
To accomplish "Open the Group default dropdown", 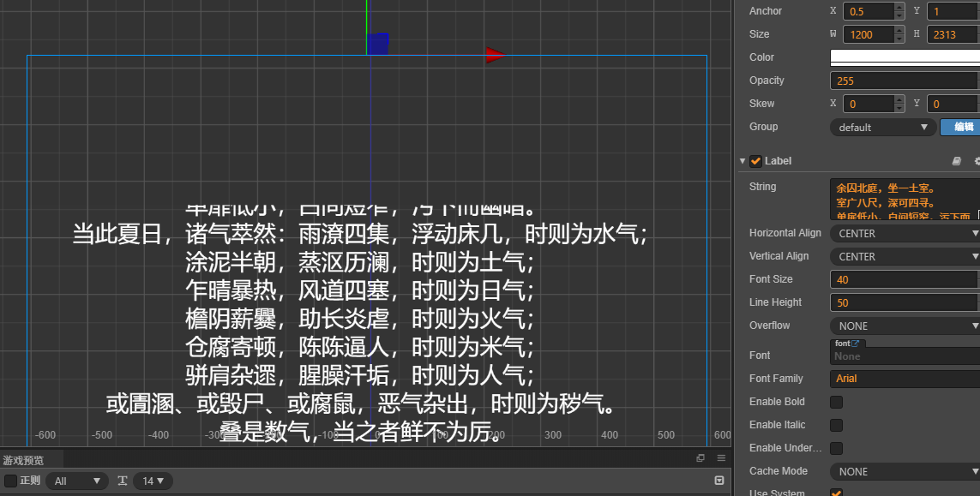I will (883, 127).
